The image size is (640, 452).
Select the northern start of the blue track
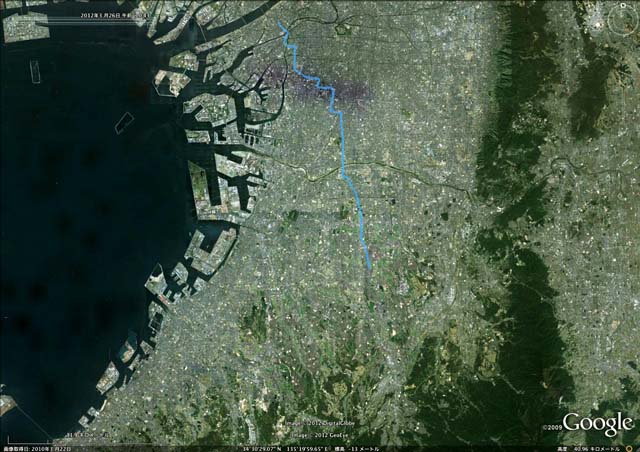[279, 23]
